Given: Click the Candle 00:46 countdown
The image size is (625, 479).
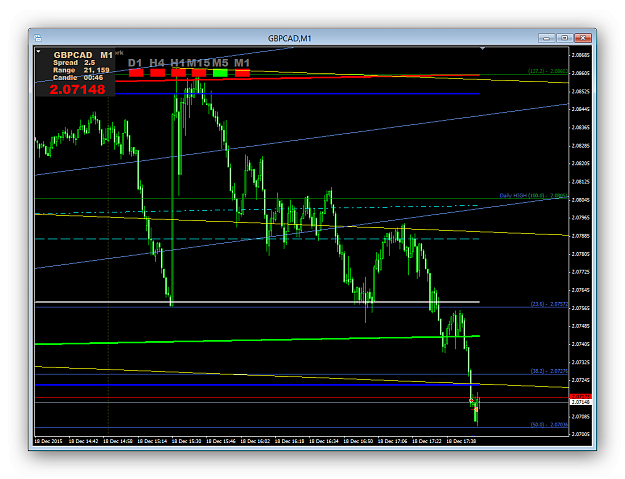Looking at the screenshot, I should coord(78,78).
